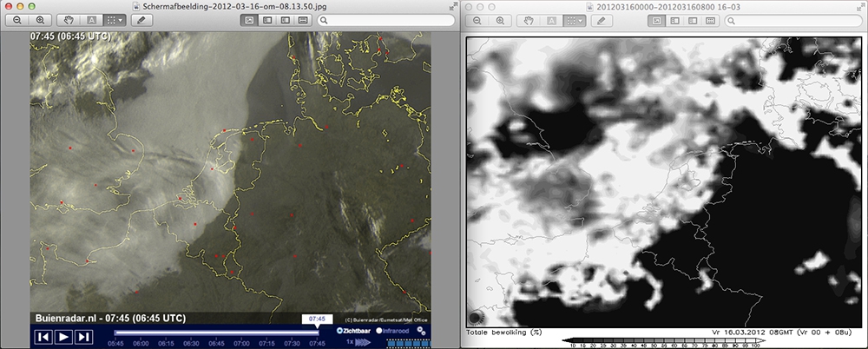This screenshot has height=349, width=868.
Task: Jump to 06:30 on the timeline
Action: click(191, 344)
